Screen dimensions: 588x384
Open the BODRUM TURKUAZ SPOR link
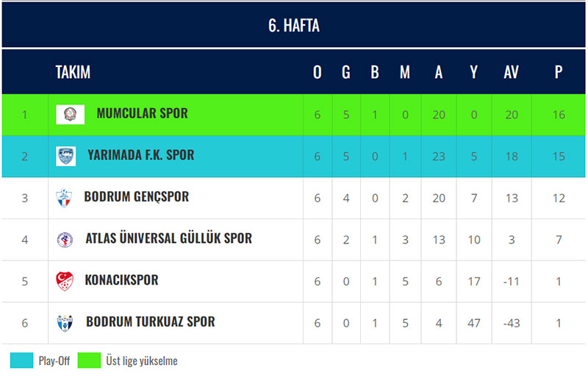[151, 322]
